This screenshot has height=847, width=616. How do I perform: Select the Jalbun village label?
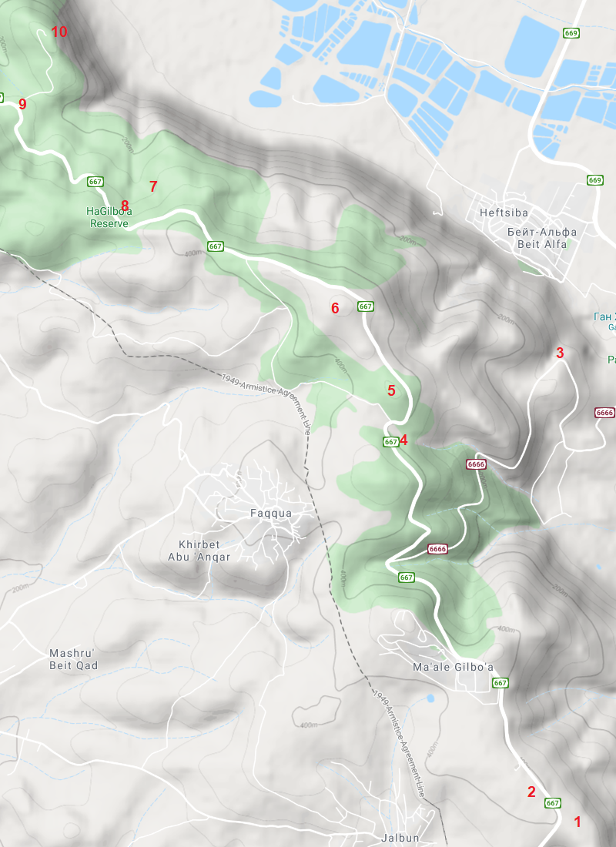[x=400, y=838]
